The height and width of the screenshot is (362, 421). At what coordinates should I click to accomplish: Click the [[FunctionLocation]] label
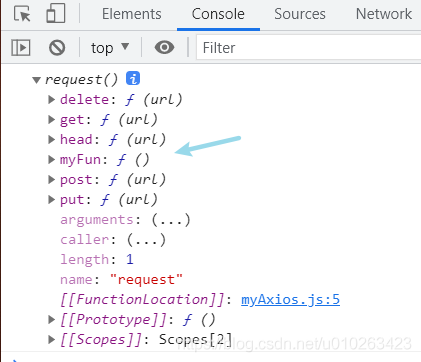tap(142, 299)
